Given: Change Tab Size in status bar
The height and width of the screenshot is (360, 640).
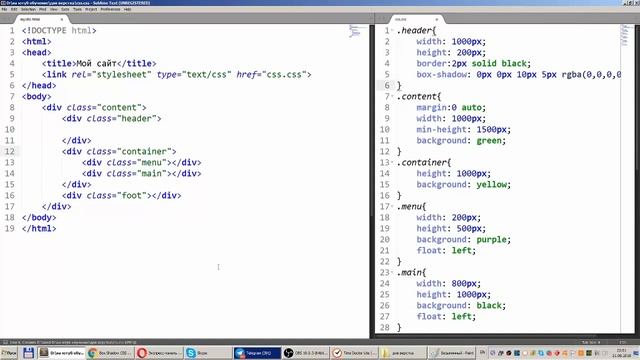Looking at the screenshot, I should pyautogui.click(x=591, y=342).
